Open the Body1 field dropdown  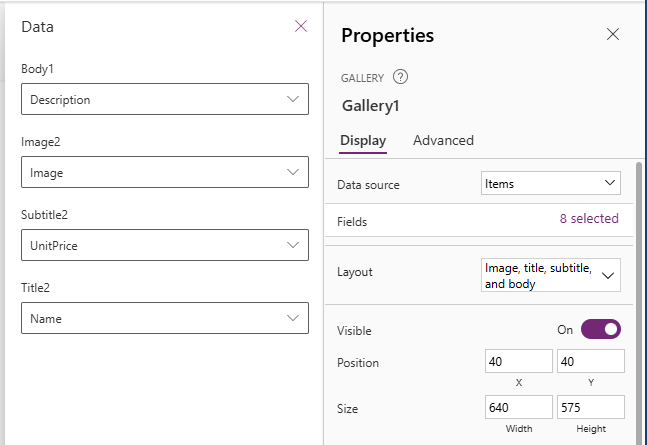[165, 99]
